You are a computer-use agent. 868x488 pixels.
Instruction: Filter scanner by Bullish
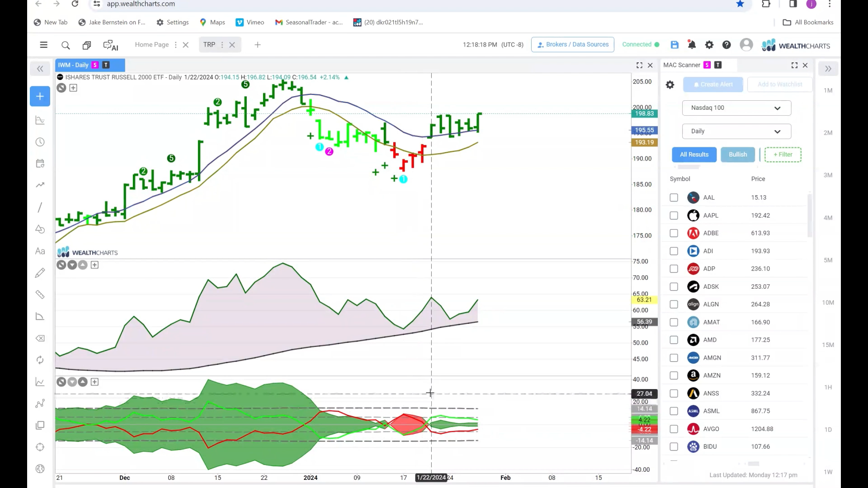coord(738,155)
